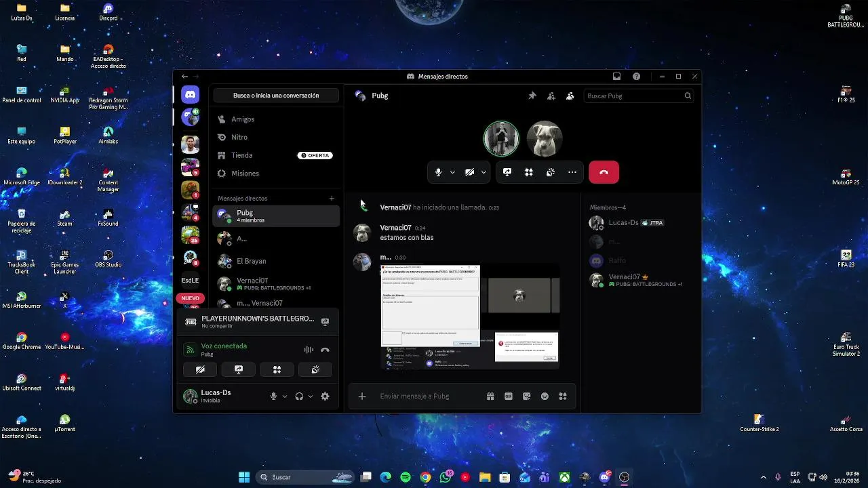Toggle camera button in voice panel
The image size is (868, 488).
coord(200,369)
